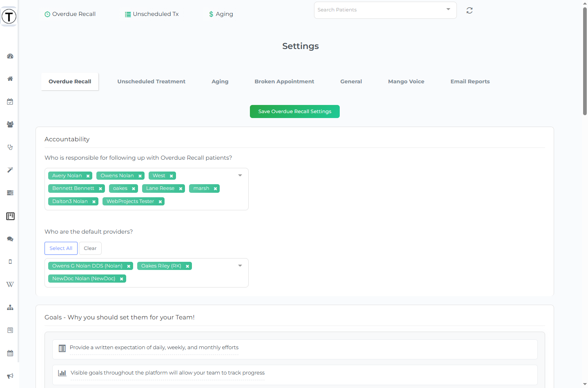The image size is (588, 388).
Task: Remove the Owens Nolan tag
Action: pyautogui.click(x=140, y=176)
